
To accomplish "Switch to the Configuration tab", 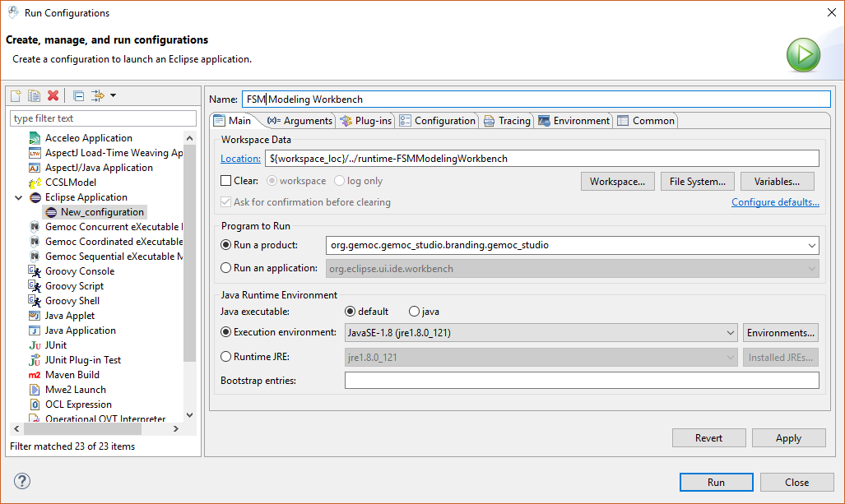I will (x=438, y=121).
